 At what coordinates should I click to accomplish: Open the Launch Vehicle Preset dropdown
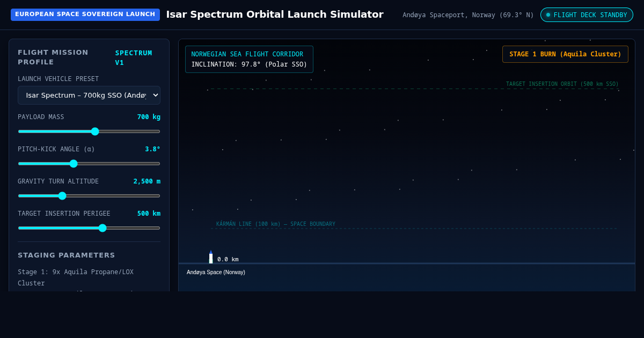click(89, 95)
